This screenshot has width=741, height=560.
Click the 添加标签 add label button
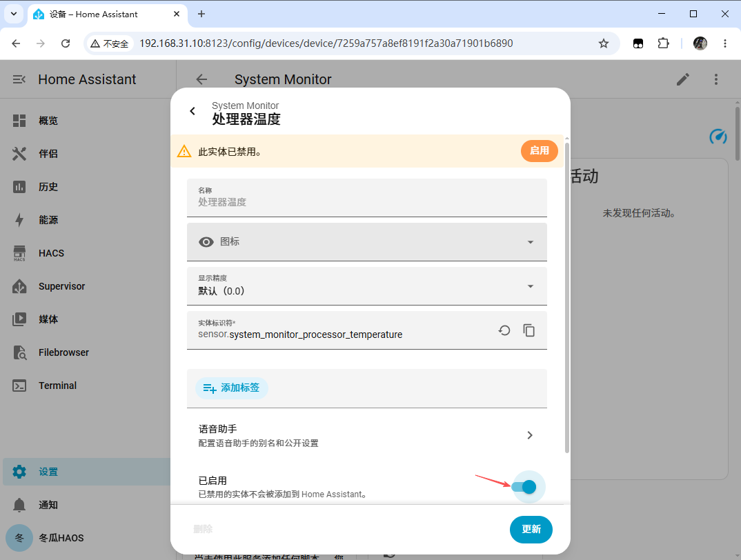pyautogui.click(x=232, y=388)
